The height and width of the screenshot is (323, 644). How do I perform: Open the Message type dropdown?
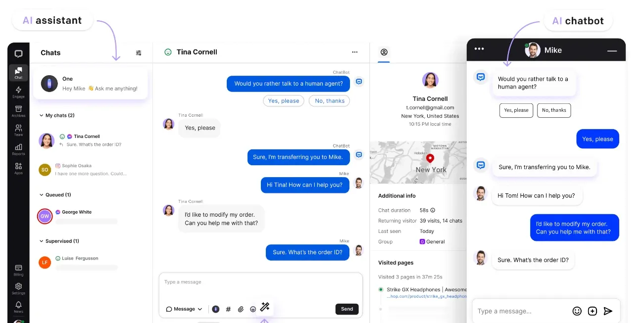184,309
